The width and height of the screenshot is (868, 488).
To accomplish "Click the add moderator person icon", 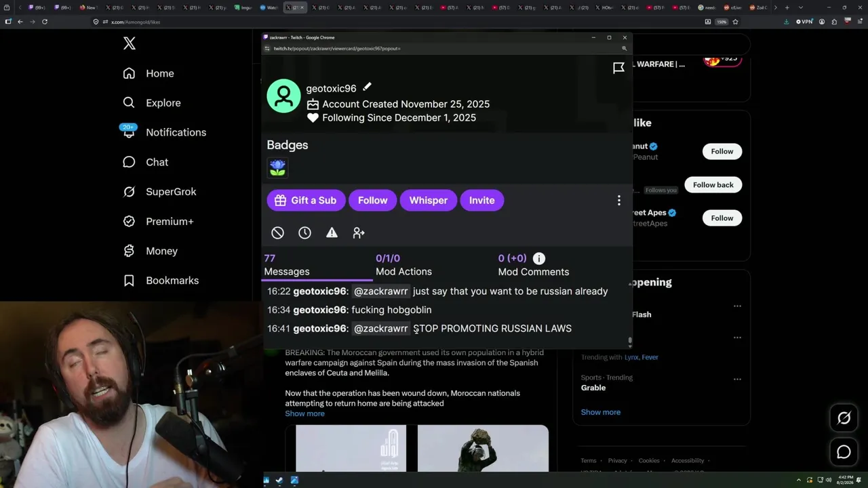I will (x=359, y=233).
